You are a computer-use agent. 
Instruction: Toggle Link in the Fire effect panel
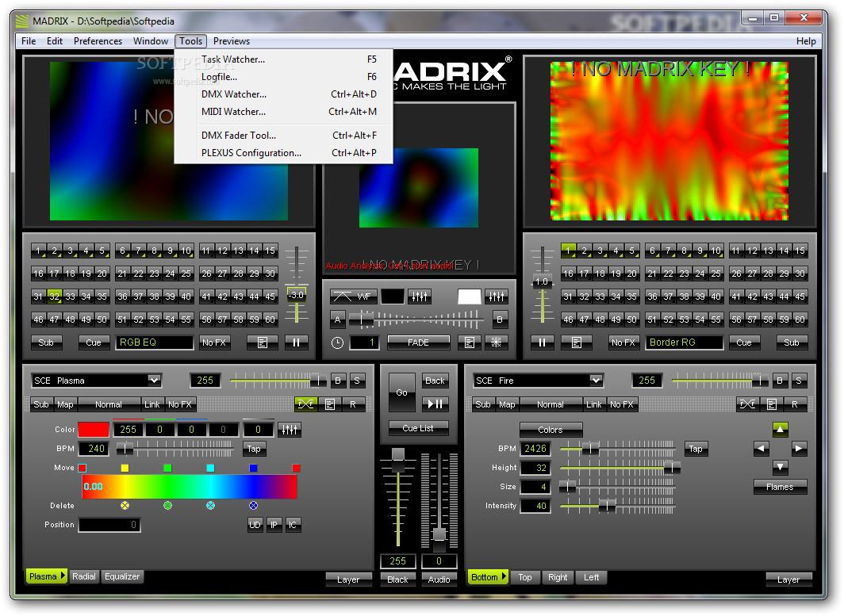[593, 404]
